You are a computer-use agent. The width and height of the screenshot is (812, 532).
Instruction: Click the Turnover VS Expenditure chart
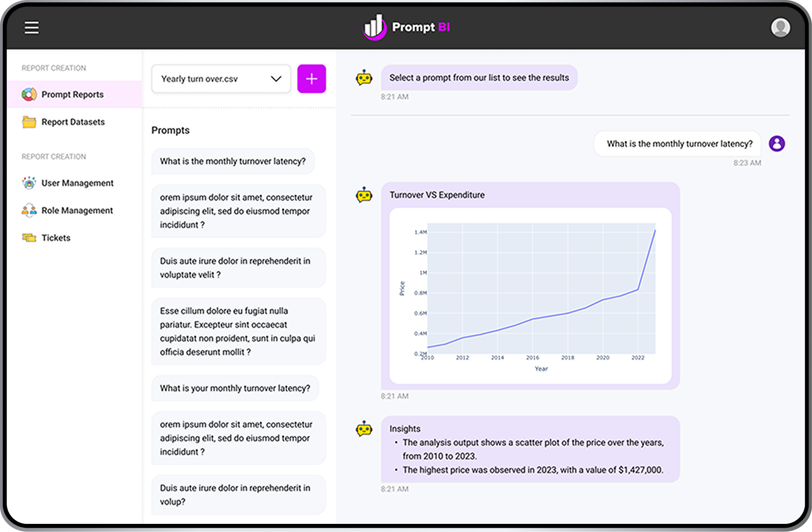[531, 296]
